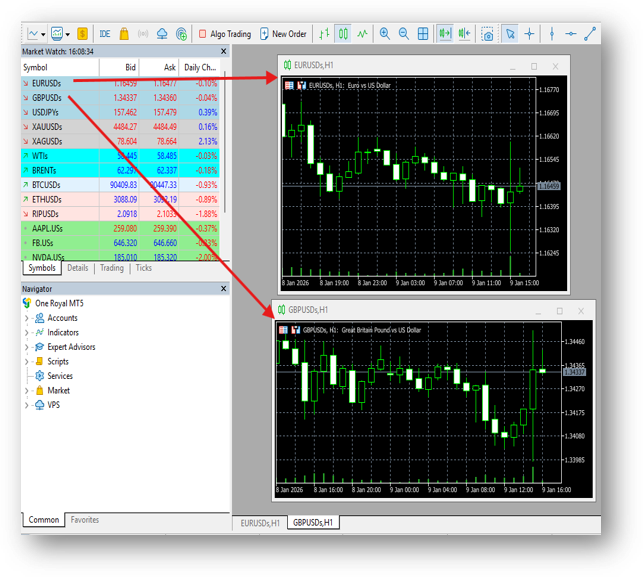
Task: Draw a trendline with the trendline tool
Action: point(589,34)
